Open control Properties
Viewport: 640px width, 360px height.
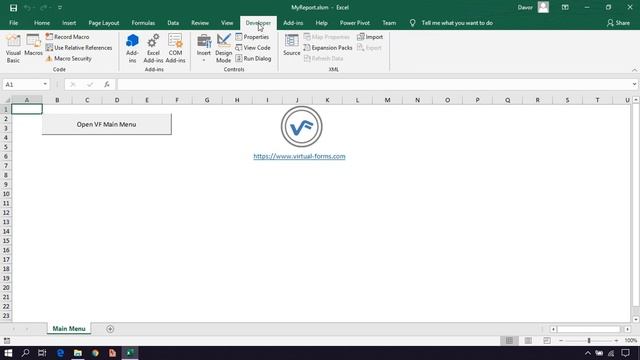point(252,37)
